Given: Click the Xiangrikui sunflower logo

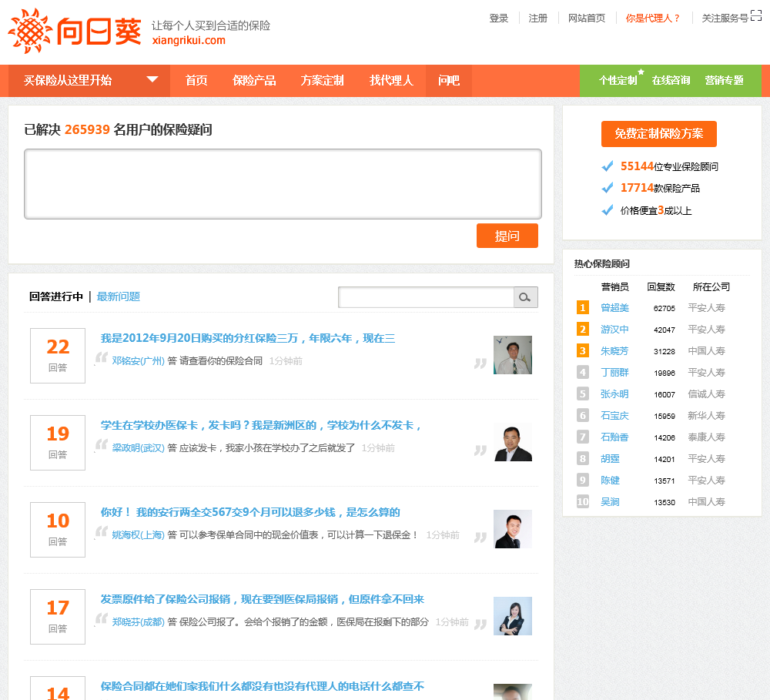Looking at the screenshot, I should click(x=75, y=31).
